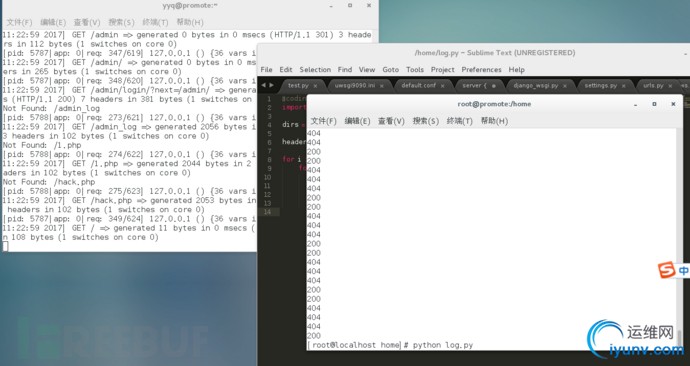Close the root@promote:/home terminal window
The width and height of the screenshot is (690, 366).
(x=673, y=104)
